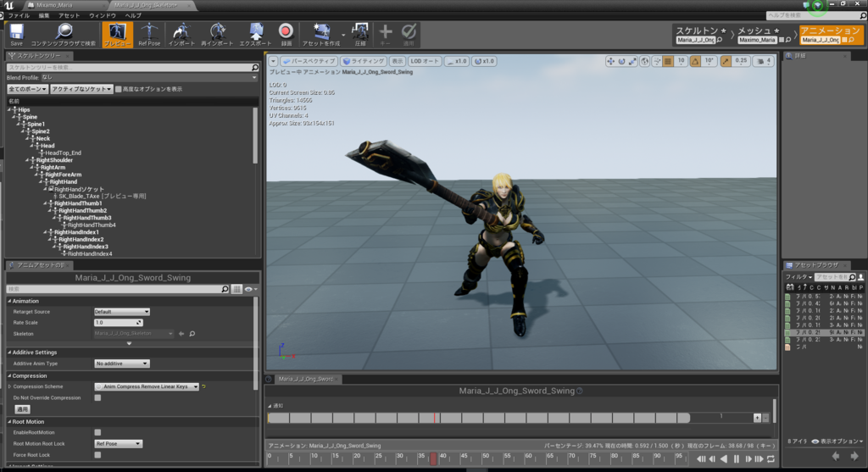
Task: Click the skeleton tree vertical scrollbar
Action: (x=255, y=136)
